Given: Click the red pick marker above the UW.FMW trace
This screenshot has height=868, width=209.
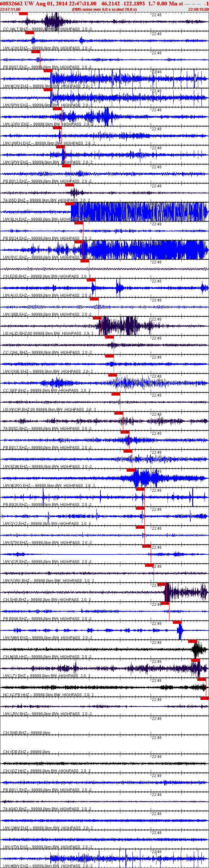Looking at the screenshot, I should [x=177, y=622].
